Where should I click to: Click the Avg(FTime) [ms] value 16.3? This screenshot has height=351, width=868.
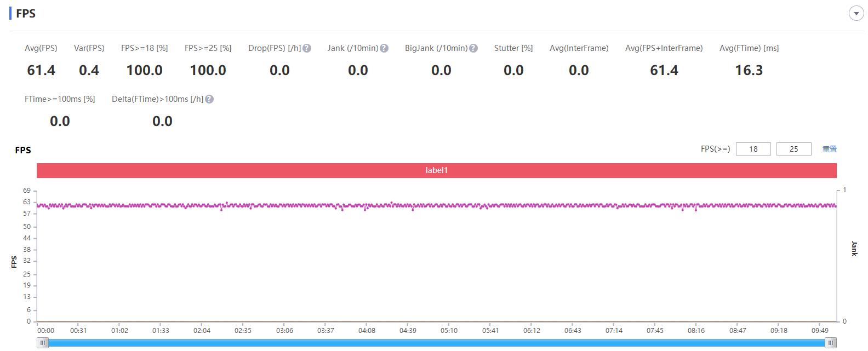[749, 70]
